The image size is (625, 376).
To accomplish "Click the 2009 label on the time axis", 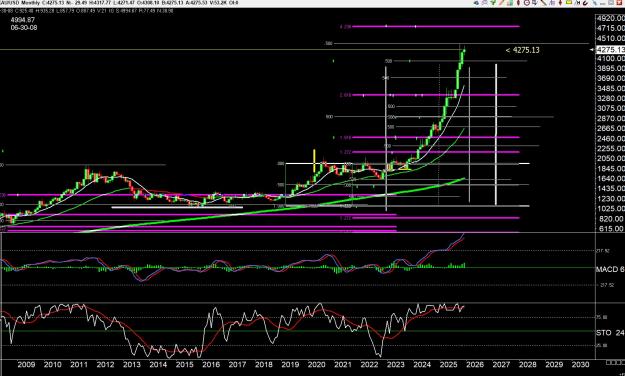I will (x=26, y=364).
